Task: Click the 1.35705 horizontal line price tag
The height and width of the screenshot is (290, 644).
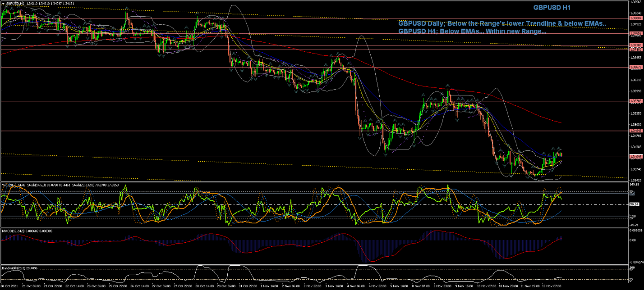Action: click(x=635, y=101)
